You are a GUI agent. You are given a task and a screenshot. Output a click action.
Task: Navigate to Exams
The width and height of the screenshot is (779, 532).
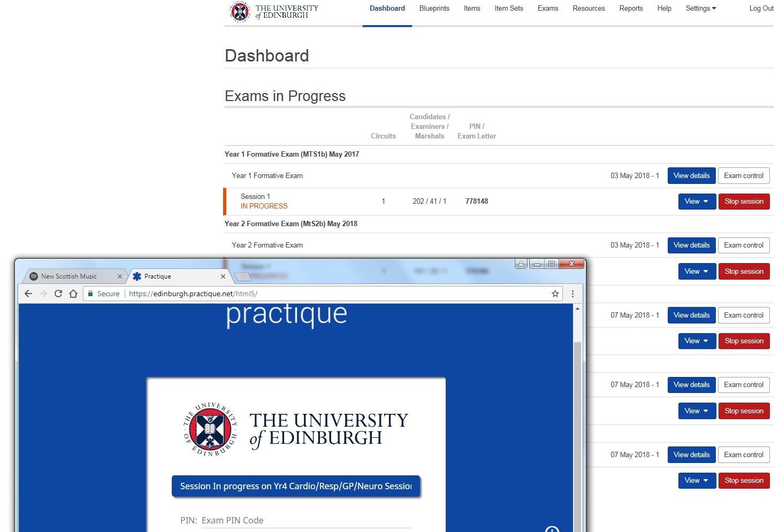tap(548, 9)
